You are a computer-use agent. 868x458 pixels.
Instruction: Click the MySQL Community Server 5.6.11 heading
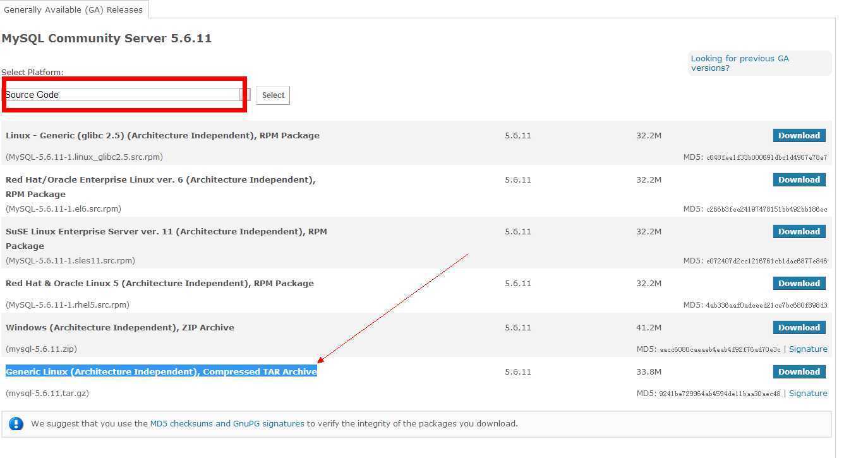106,39
